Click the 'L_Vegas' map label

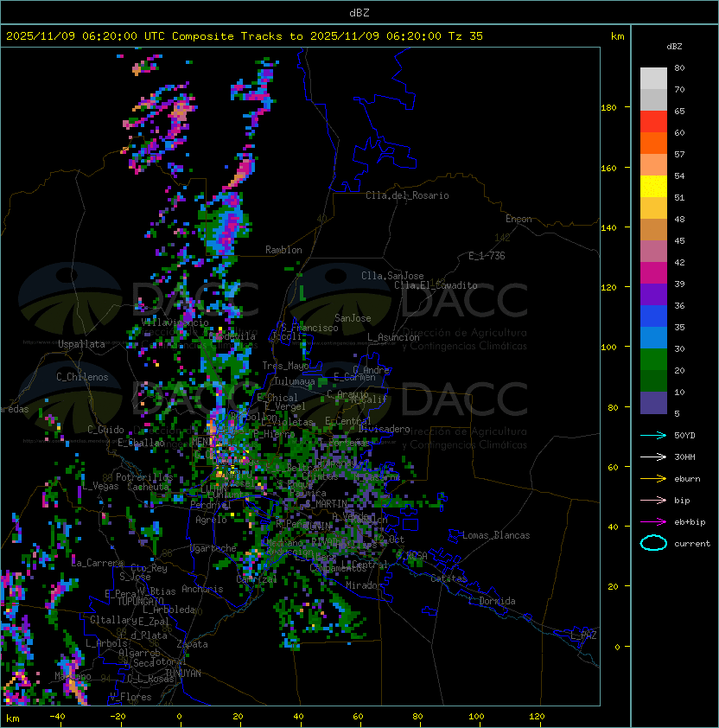pyautogui.click(x=100, y=486)
